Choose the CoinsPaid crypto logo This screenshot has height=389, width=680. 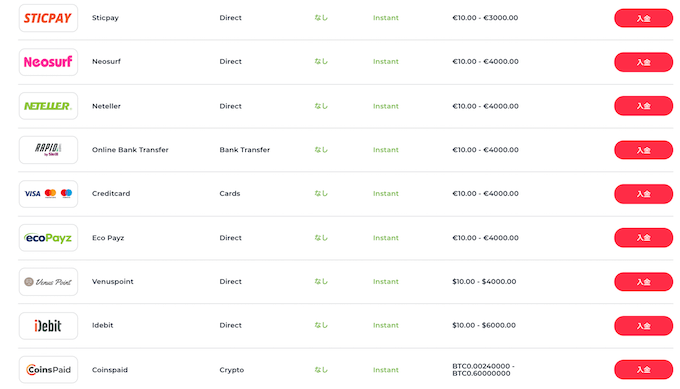tap(48, 369)
